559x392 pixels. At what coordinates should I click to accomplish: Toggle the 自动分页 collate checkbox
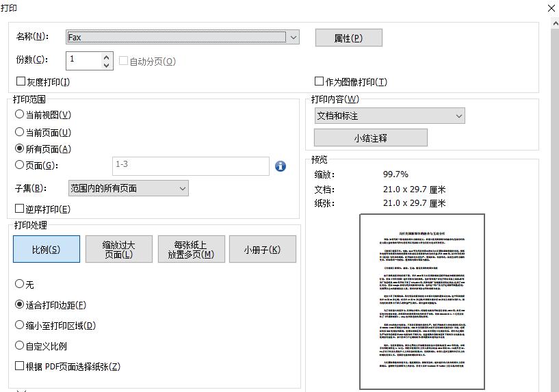123,61
